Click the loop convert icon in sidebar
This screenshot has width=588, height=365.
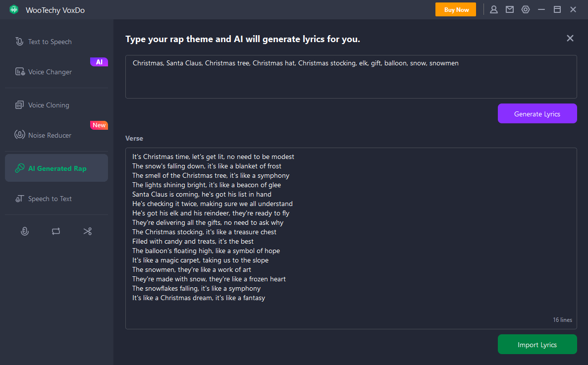tap(56, 231)
